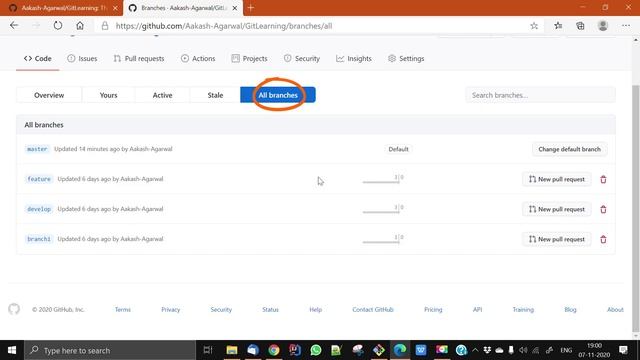The height and width of the screenshot is (360, 640).
Task: Open the Issues tab
Action: point(82,58)
